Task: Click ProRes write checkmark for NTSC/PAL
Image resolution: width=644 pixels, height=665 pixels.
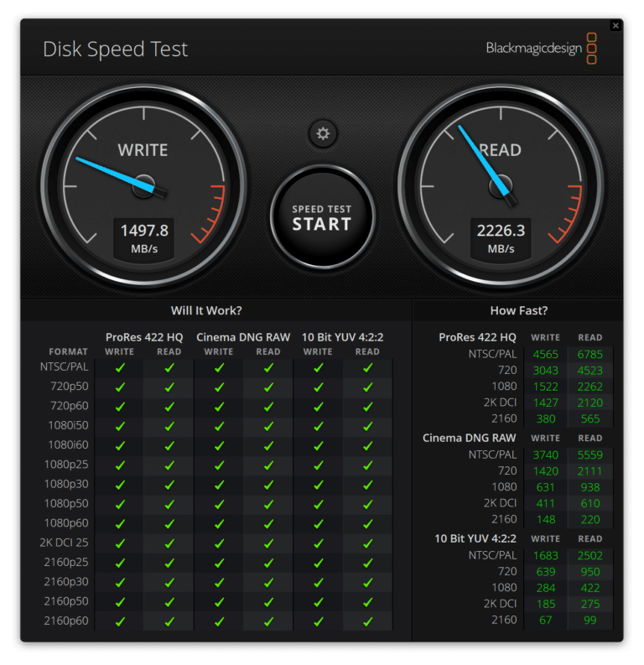Action: pyautogui.click(x=120, y=367)
